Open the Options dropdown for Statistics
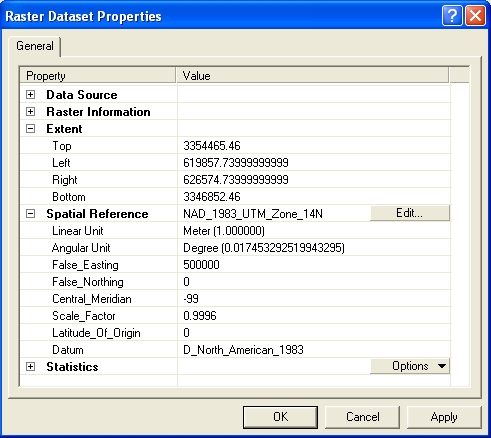Image resolution: width=491 pixels, height=438 pixels. coord(410,366)
